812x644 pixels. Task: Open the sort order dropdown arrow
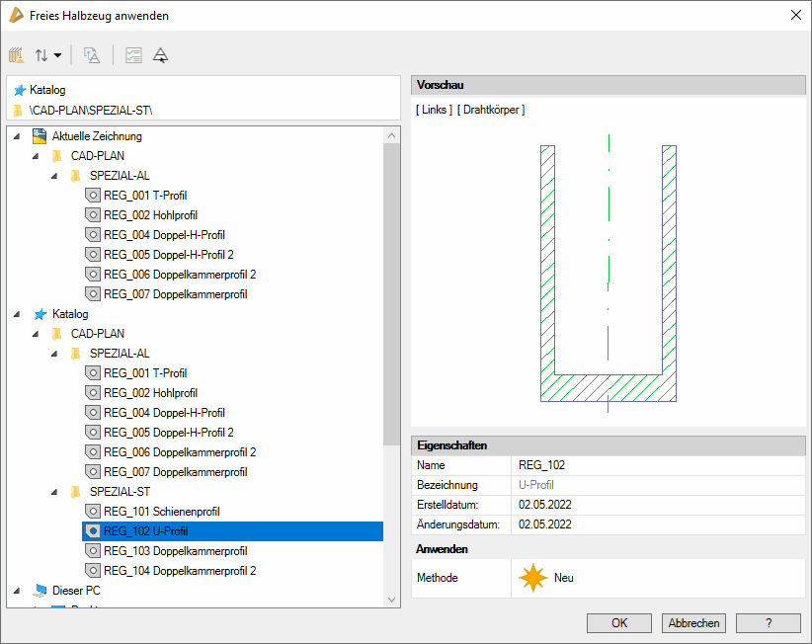(58, 56)
